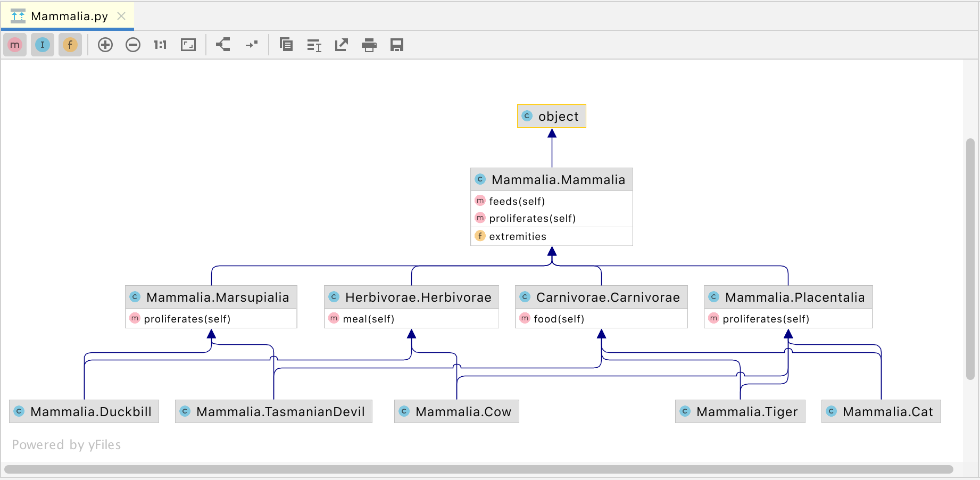Open edge creation mode icon

252,45
